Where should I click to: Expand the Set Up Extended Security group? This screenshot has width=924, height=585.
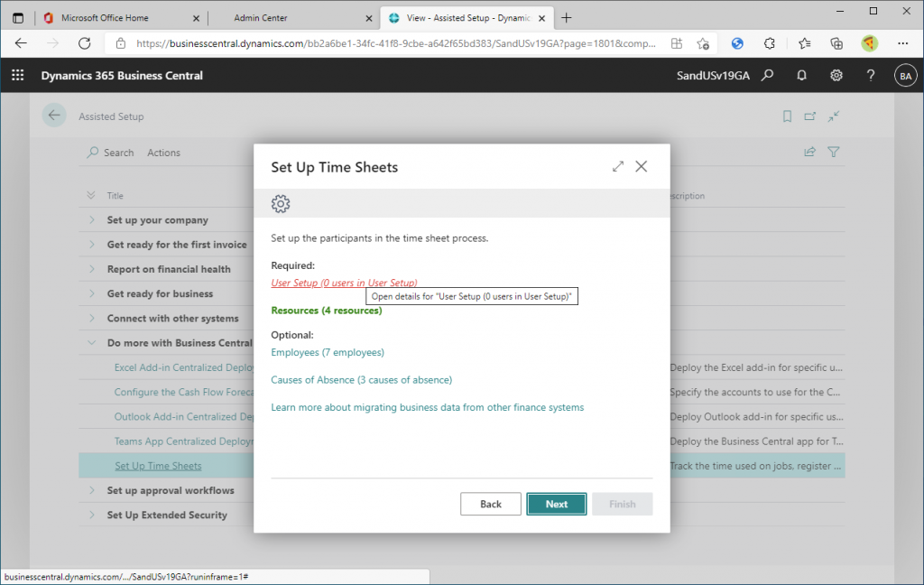click(92, 515)
